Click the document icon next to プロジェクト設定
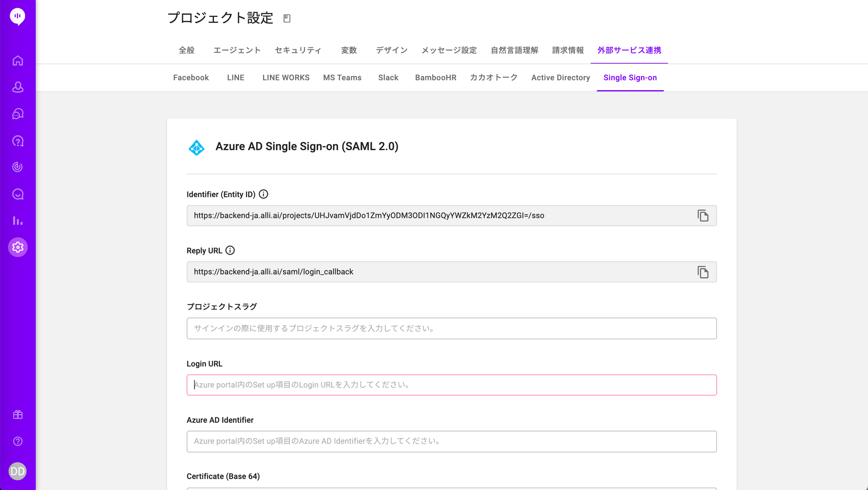Viewport: 868px width, 490px height. pos(287,18)
